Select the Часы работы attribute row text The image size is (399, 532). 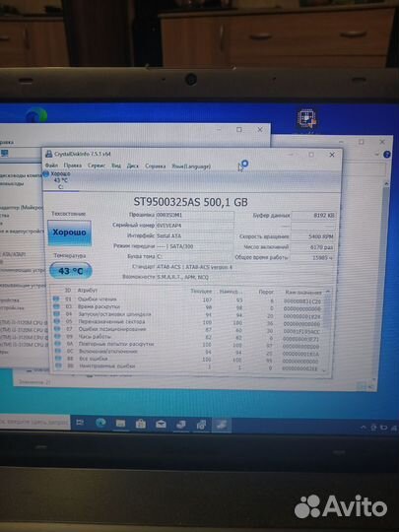coord(95,337)
